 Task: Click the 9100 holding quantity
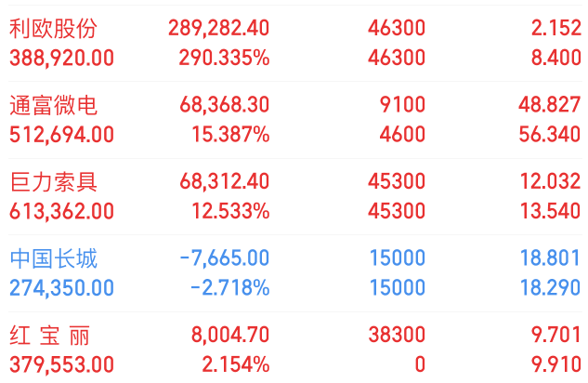pyautogui.click(x=405, y=105)
